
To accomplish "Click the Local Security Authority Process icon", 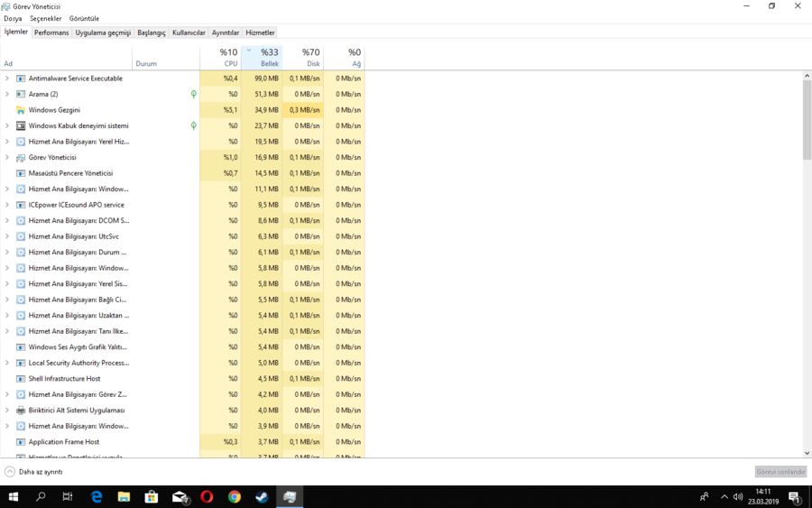I will tap(21, 363).
